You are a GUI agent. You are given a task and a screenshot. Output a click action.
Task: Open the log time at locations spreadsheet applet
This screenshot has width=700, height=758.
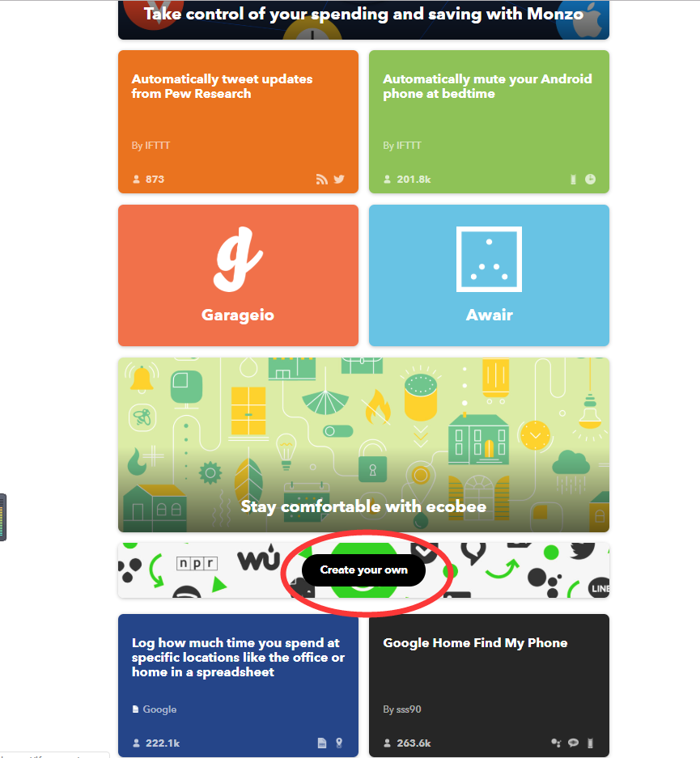click(x=239, y=685)
